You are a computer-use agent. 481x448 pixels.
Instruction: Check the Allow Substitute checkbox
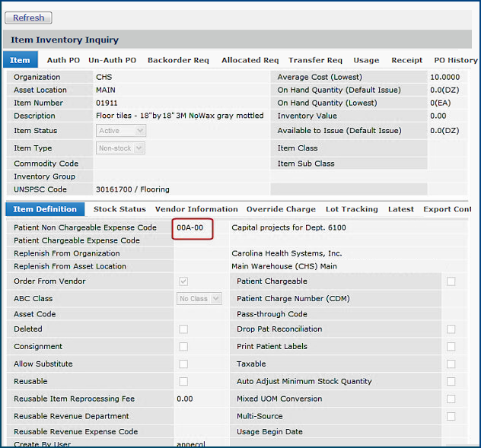point(183,364)
